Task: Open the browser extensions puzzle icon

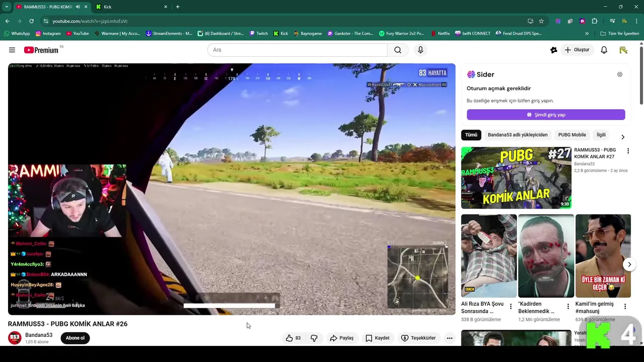Action: point(595,21)
